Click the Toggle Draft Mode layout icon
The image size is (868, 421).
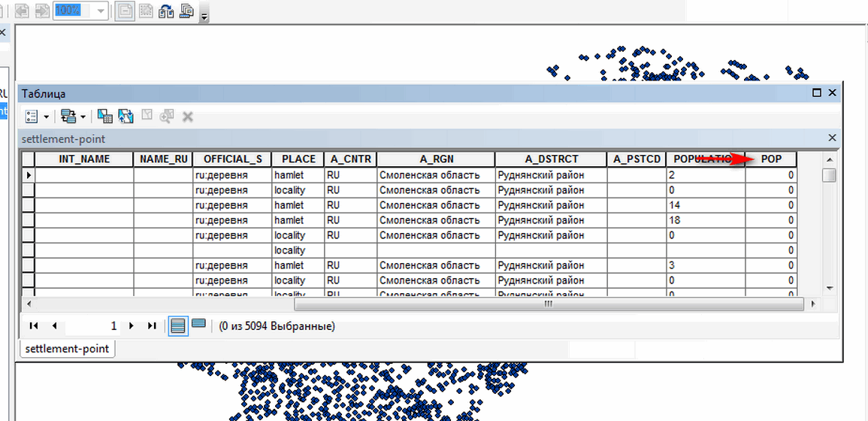tap(125, 11)
